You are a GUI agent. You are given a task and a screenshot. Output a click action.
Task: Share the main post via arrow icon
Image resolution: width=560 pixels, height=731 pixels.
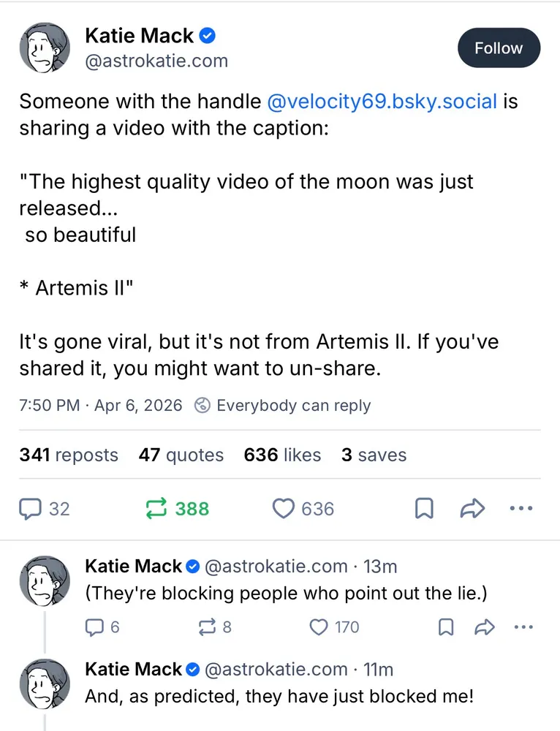tap(472, 509)
